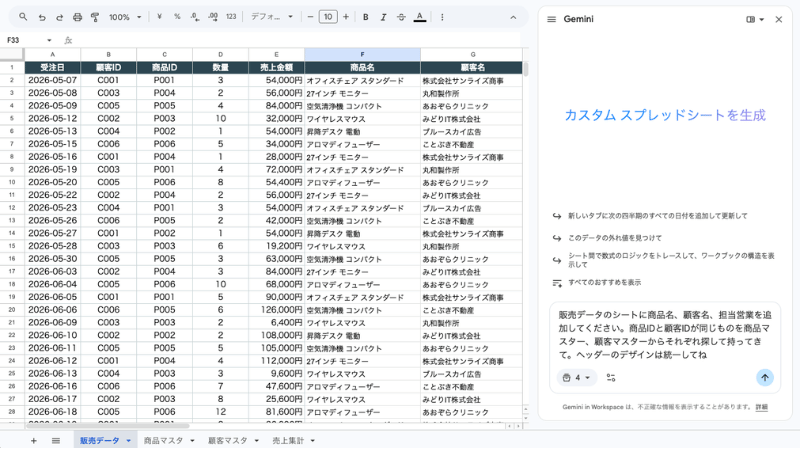This screenshot has width=800, height=450.
Task: Open the zoom 100% dropdown
Action: (x=125, y=17)
